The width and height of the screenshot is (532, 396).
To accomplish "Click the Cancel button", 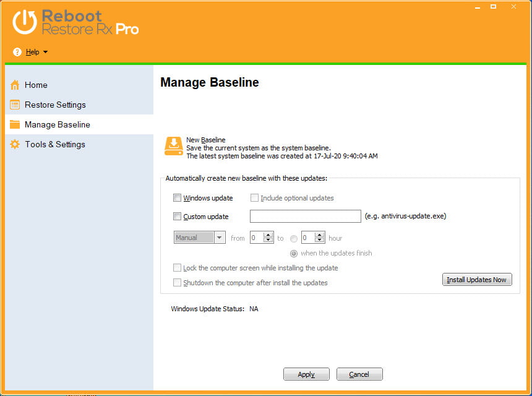I will click(359, 374).
